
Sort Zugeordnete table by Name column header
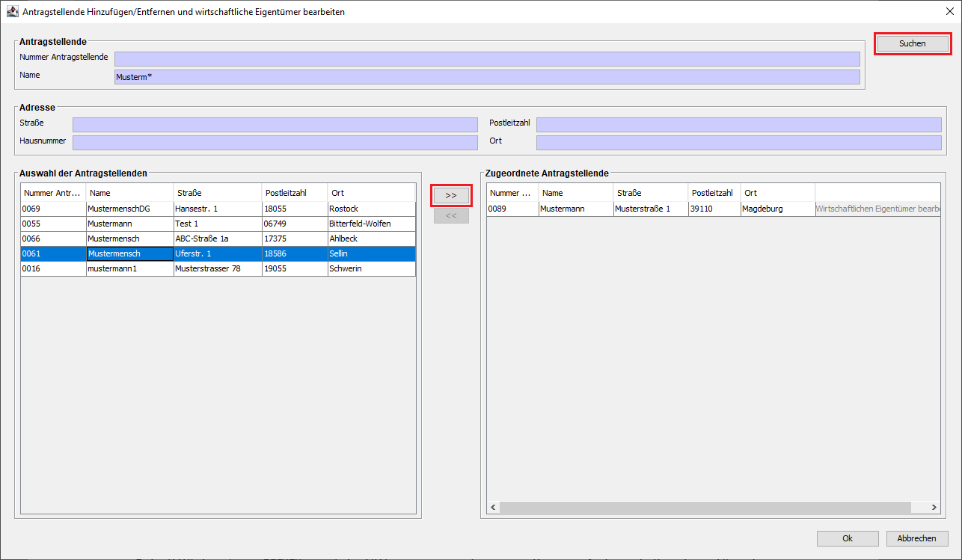[576, 193]
